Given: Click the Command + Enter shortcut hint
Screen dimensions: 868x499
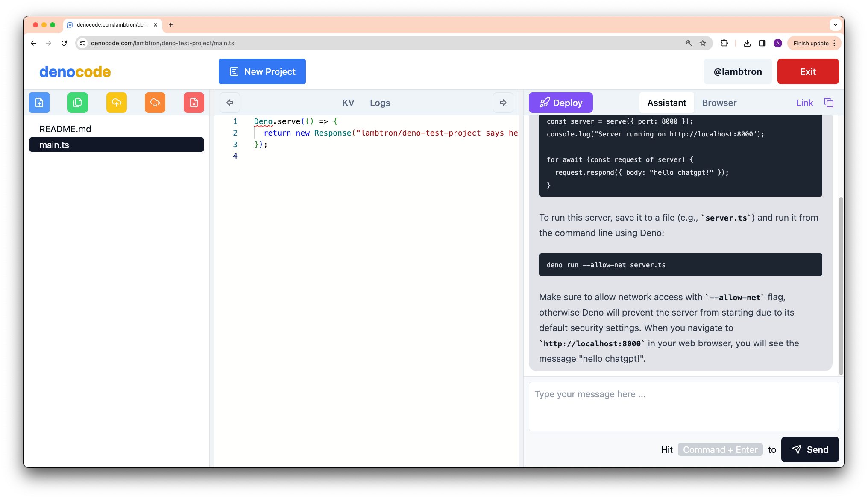Looking at the screenshot, I should 720,449.
